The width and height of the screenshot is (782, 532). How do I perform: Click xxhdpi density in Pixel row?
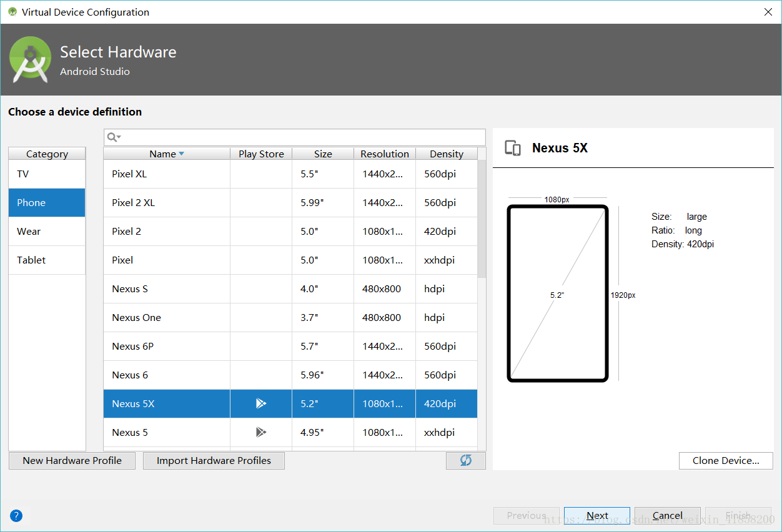click(447, 260)
